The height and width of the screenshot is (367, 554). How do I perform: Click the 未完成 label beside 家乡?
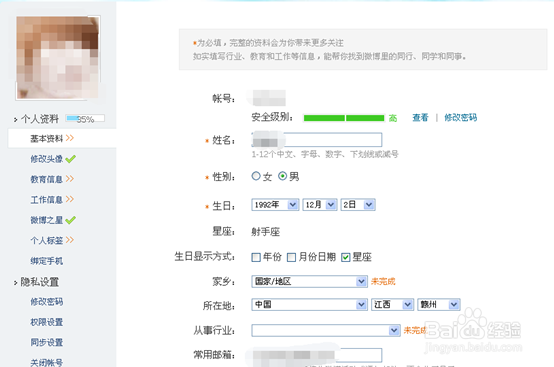pos(383,282)
